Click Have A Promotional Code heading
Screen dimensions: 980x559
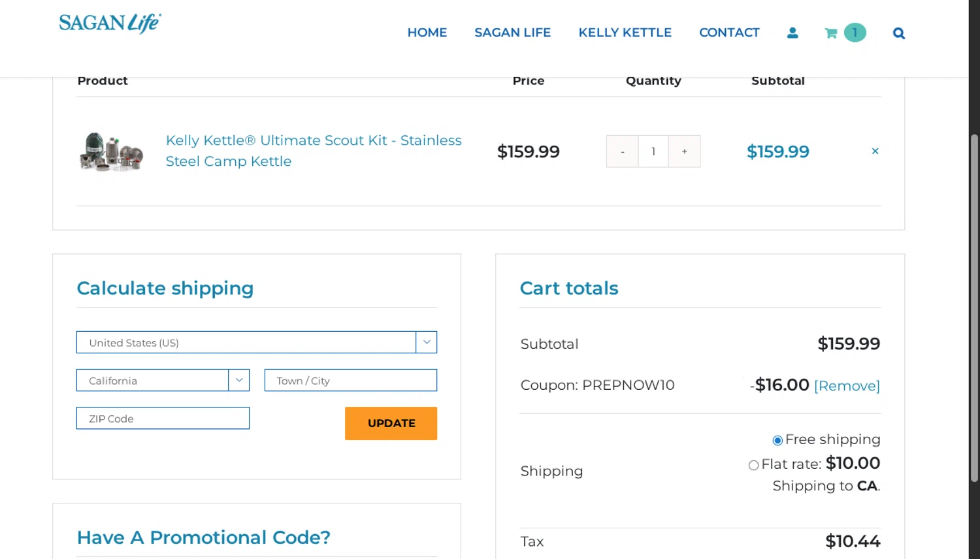pos(204,537)
